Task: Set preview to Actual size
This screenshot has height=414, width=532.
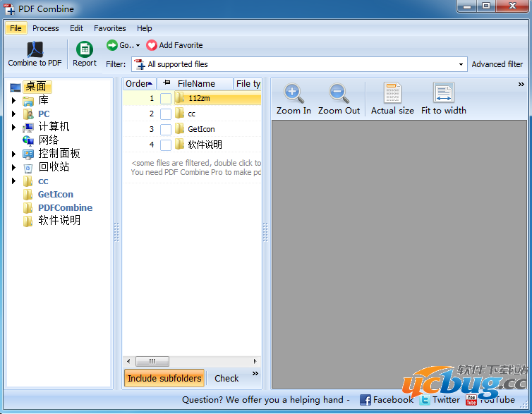Action: (392, 93)
